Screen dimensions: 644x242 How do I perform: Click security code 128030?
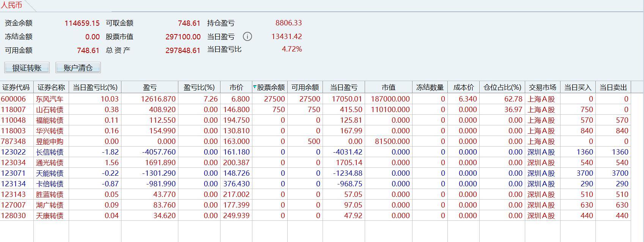[x=13, y=215]
